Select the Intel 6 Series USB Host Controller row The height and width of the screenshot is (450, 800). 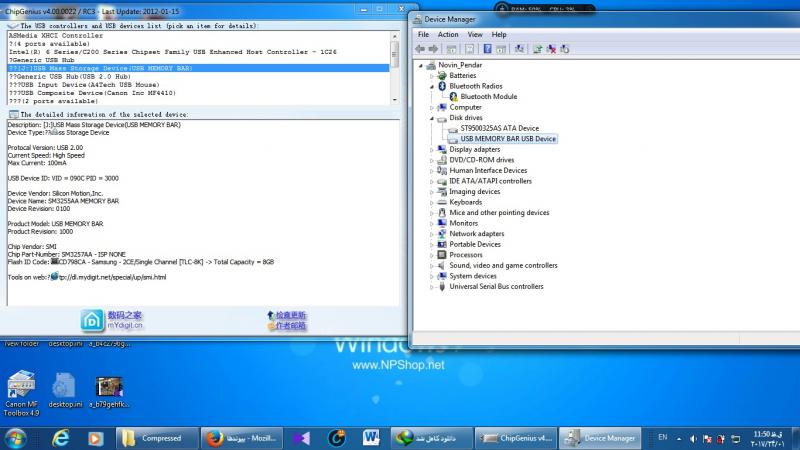(x=199, y=52)
